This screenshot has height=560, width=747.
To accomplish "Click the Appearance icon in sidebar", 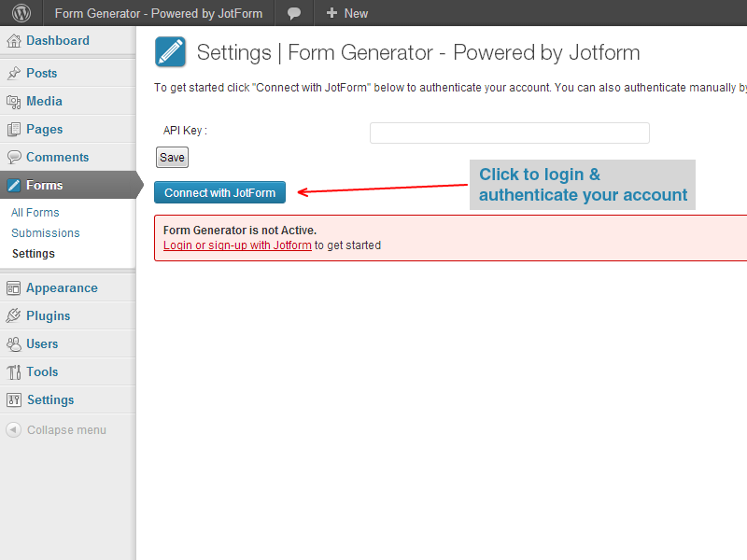I will coord(14,288).
